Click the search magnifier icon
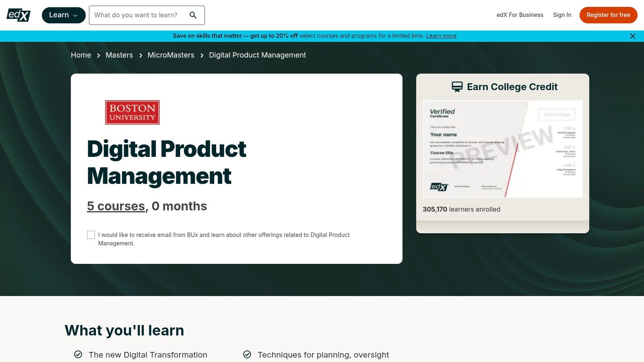This screenshot has height=362, width=644. tap(193, 15)
